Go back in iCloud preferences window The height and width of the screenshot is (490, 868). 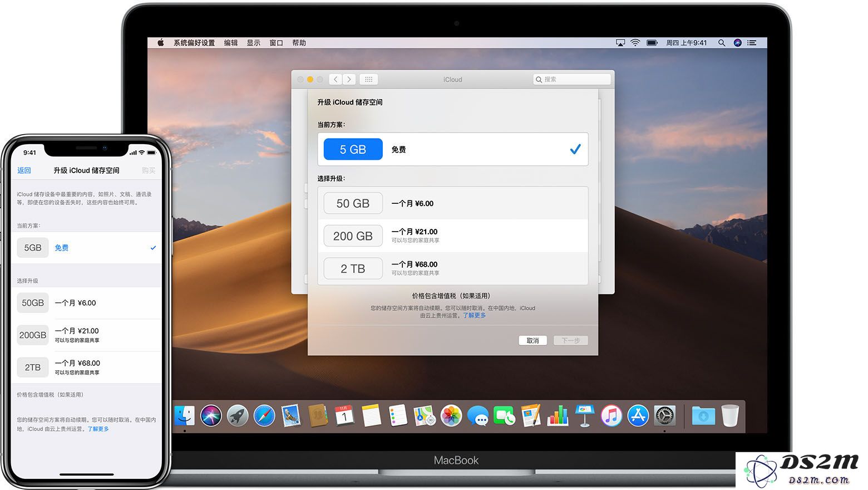tap(336, 80)
